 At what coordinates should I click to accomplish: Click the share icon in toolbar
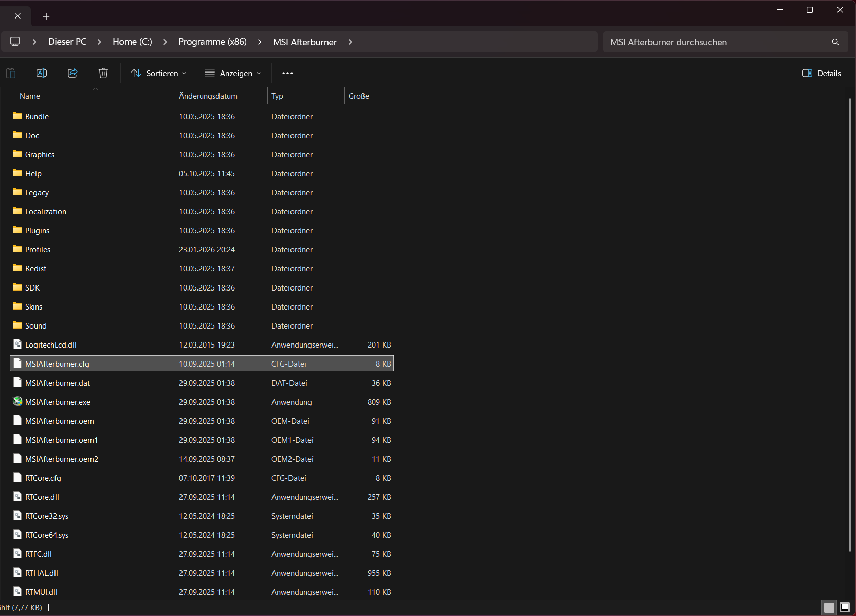(72, 73)
